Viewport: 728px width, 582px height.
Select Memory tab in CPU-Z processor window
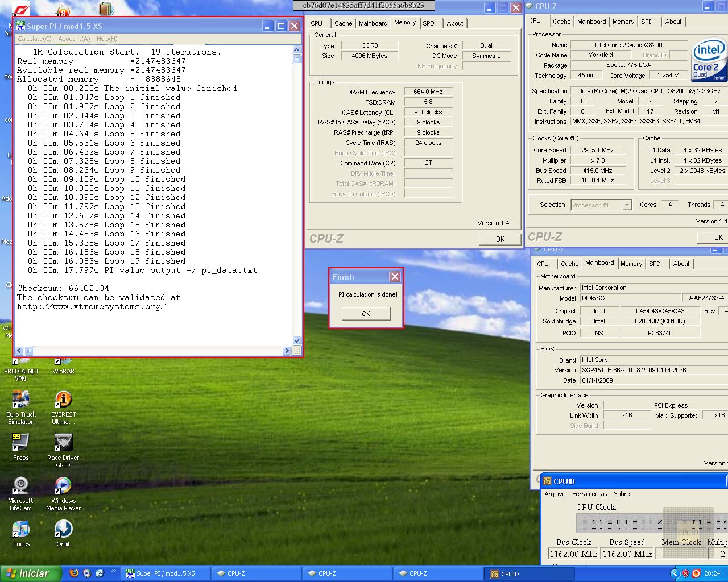[623, 22]
